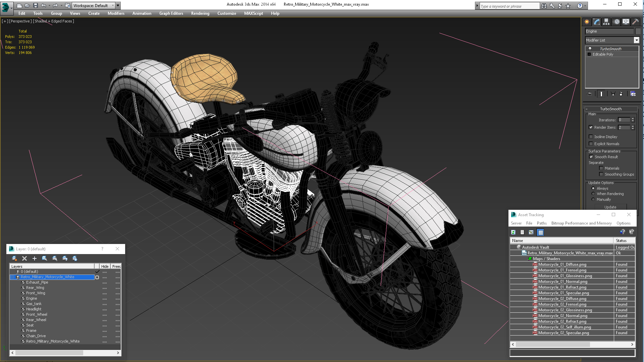Screen dimensions: 644x362
Task: Open the Motion command panel tab
Action: (x=616, y=22)
